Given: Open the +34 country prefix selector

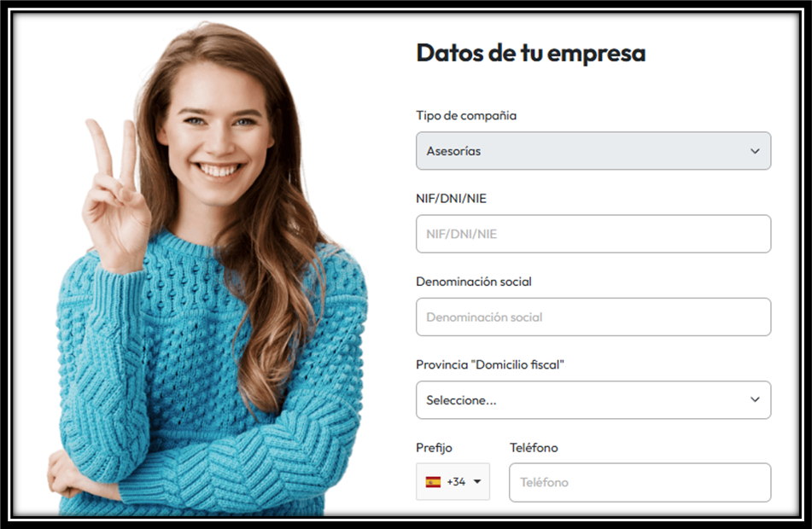Looking at the screenshot, I should (x=453, y=482).
